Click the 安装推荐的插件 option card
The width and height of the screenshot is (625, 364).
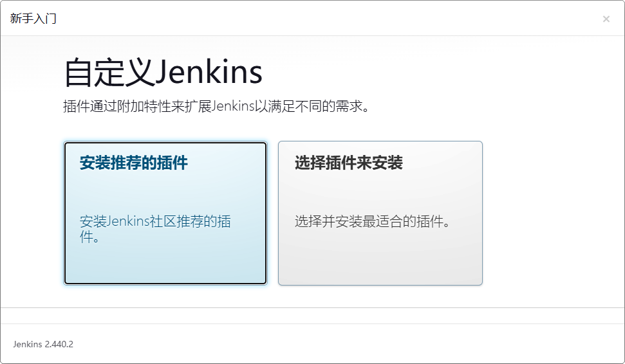(x=165, y=213)
